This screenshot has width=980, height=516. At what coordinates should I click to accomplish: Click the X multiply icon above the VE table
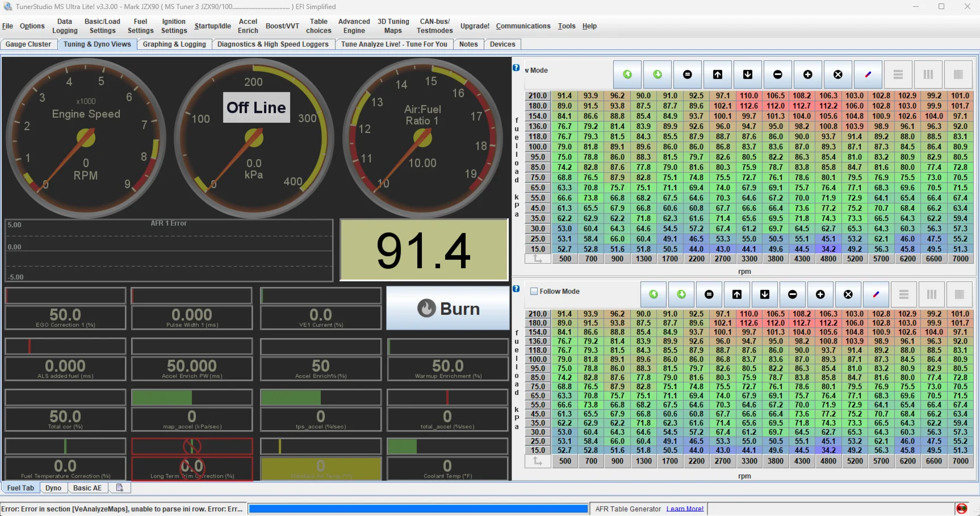838,74
